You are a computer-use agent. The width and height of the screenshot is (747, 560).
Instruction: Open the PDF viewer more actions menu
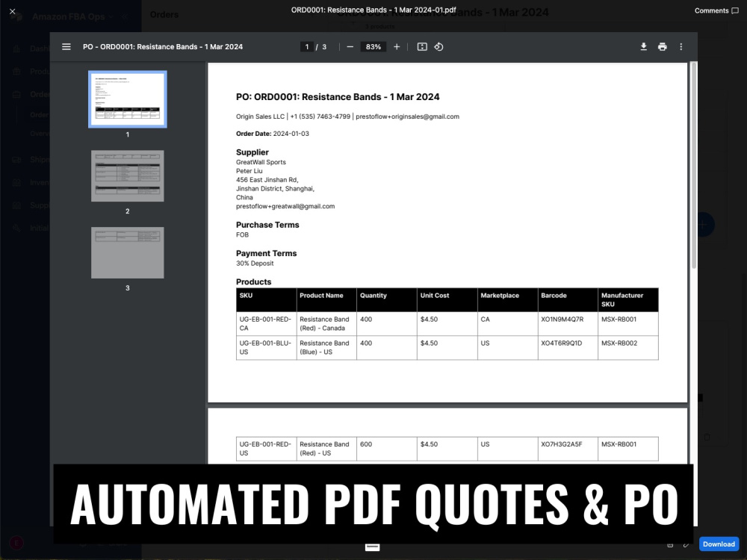tap(681, 46)
